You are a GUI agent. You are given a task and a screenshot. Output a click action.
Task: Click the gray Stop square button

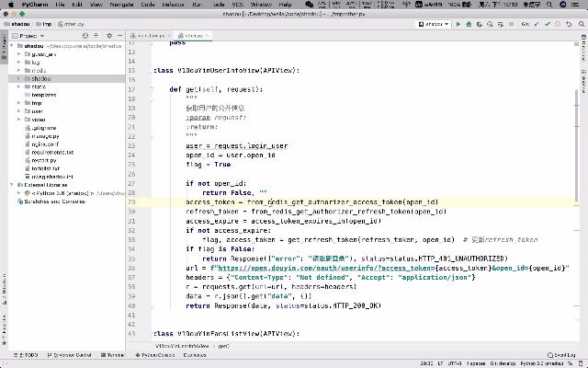pyautogui.click(x=511, y=24)
